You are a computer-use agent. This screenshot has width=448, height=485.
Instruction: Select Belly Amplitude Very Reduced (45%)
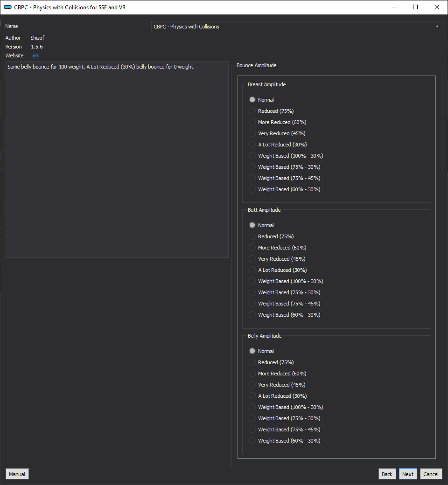click(277, 385)
